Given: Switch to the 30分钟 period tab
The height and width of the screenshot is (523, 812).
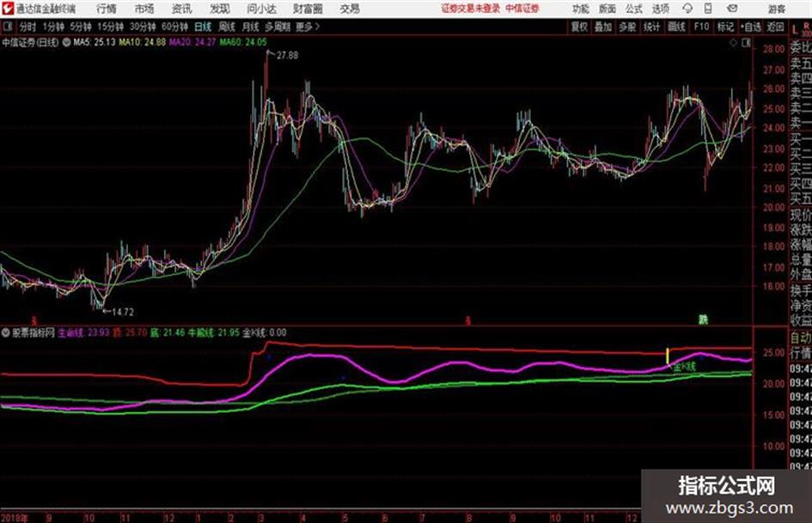Looking at the screenshot, I should [143, 27].
